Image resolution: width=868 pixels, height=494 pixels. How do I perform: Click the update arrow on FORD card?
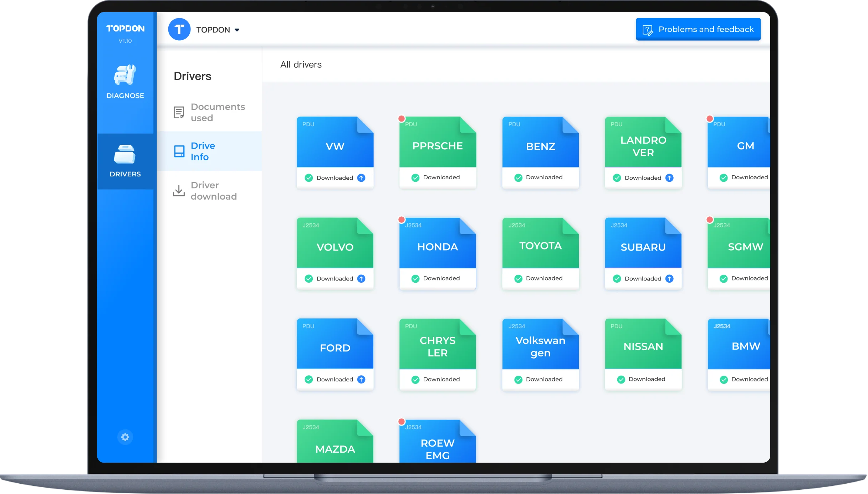[x=361, y=379]
